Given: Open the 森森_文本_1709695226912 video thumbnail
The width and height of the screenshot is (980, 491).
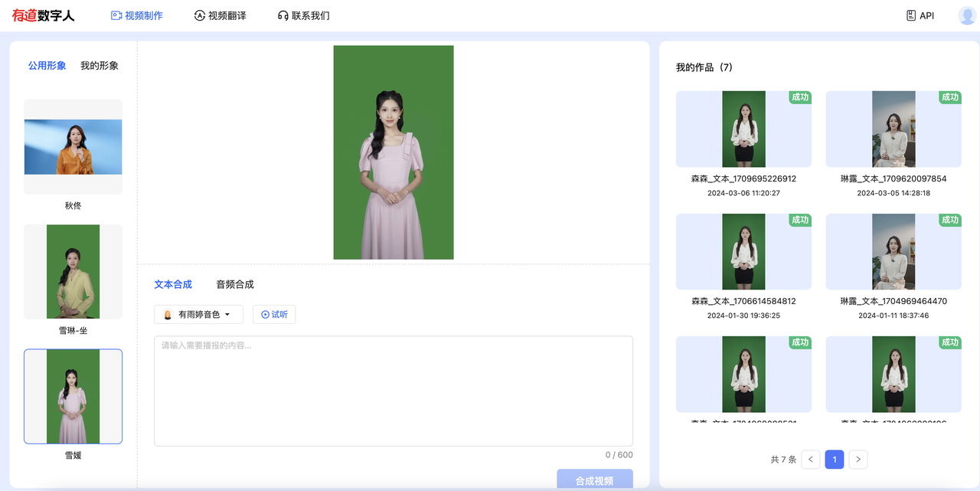Looking at the screenshot, I should pos(743,129).
